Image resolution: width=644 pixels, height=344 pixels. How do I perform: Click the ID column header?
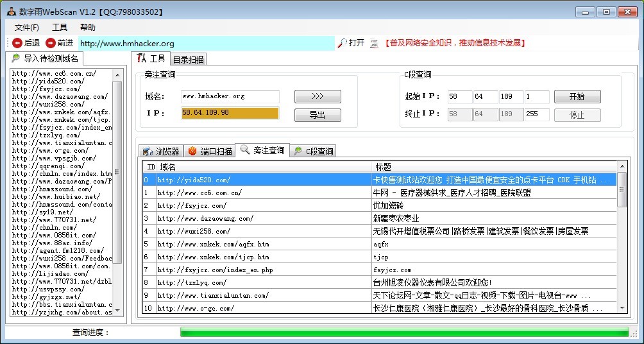coord(150,167)
